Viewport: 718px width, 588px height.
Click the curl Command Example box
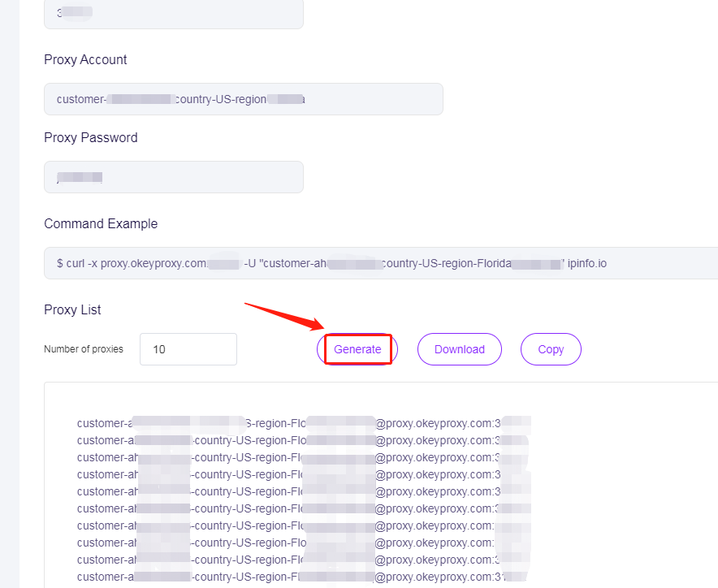point(380,263)
